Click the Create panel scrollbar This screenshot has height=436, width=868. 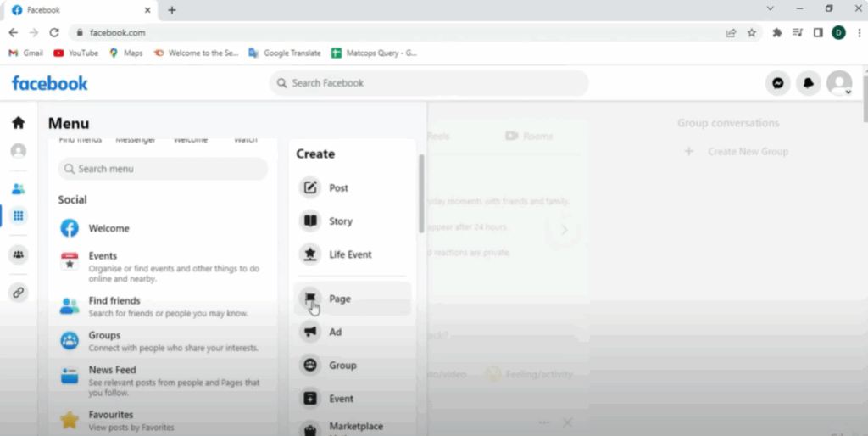pyautogui.click(x=421, y=194)
